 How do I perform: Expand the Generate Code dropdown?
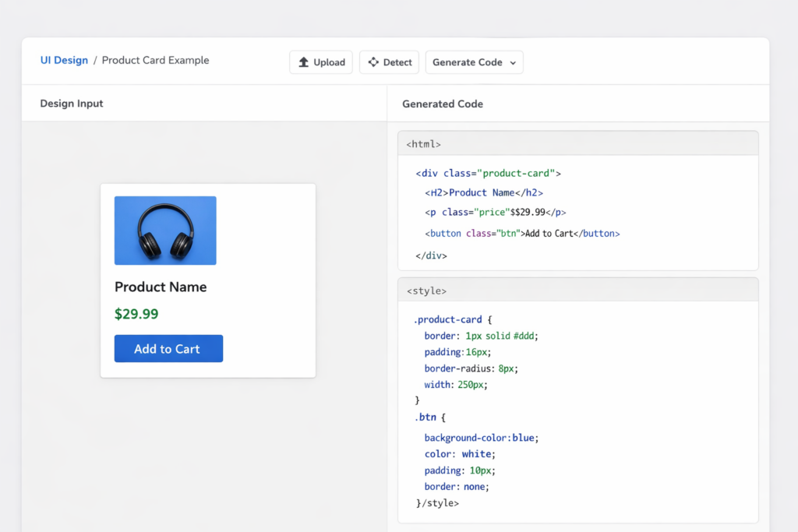474,62
